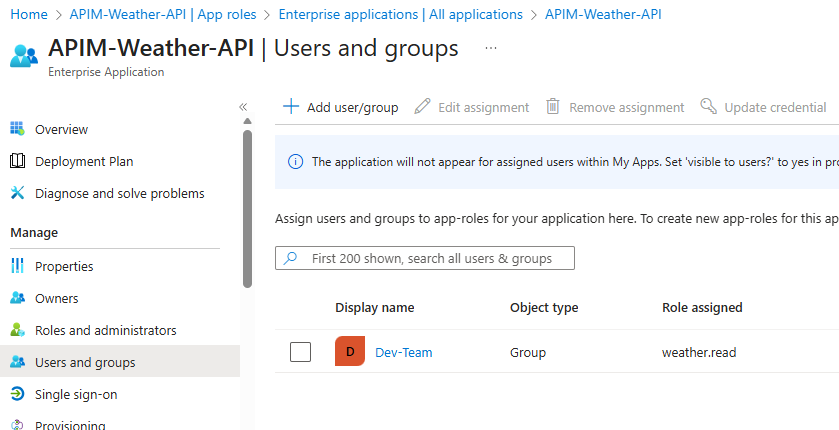Click the Group object type cell

tap(528, 352)
